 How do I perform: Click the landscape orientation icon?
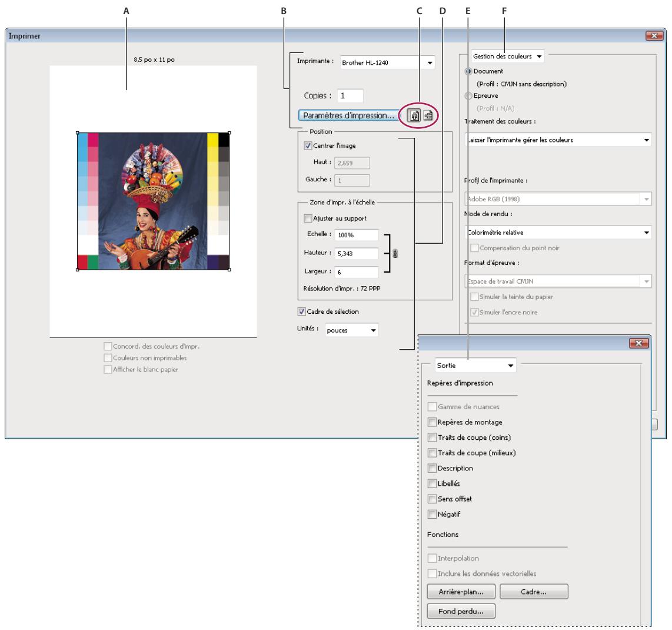point(428,115)
